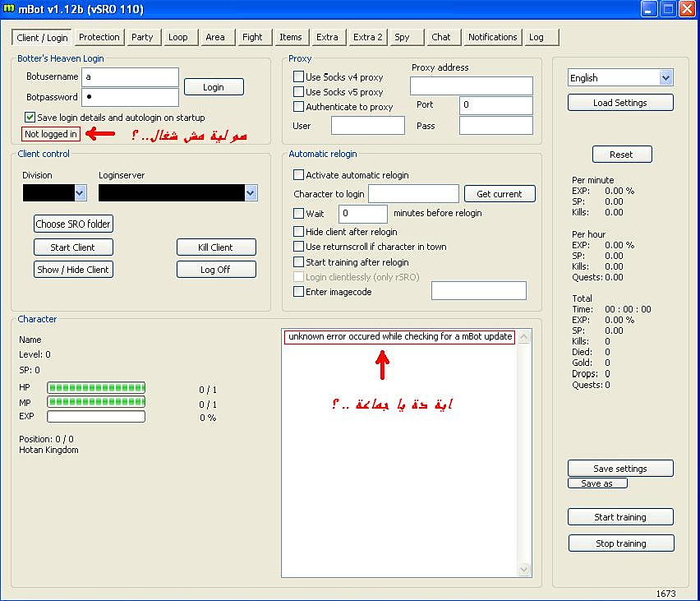Click Stop training
Viewport: 700px width, 601px height.
click(x=621, y=543)
